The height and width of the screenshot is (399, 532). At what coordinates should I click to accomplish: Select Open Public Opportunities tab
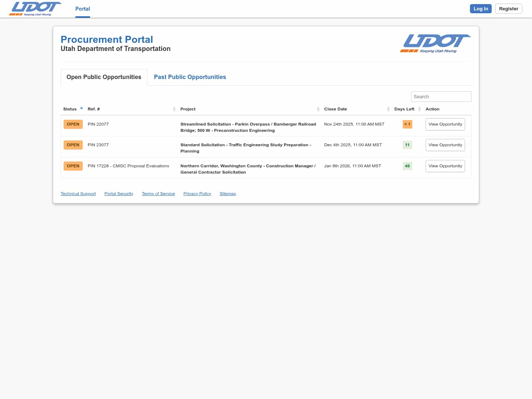pyautogui.click(x=104, y=77)
